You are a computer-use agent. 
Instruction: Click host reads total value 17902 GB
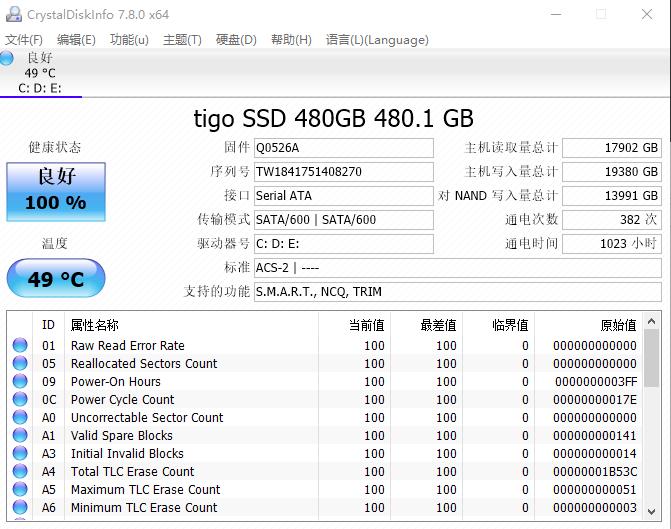[x=612, y=148]
